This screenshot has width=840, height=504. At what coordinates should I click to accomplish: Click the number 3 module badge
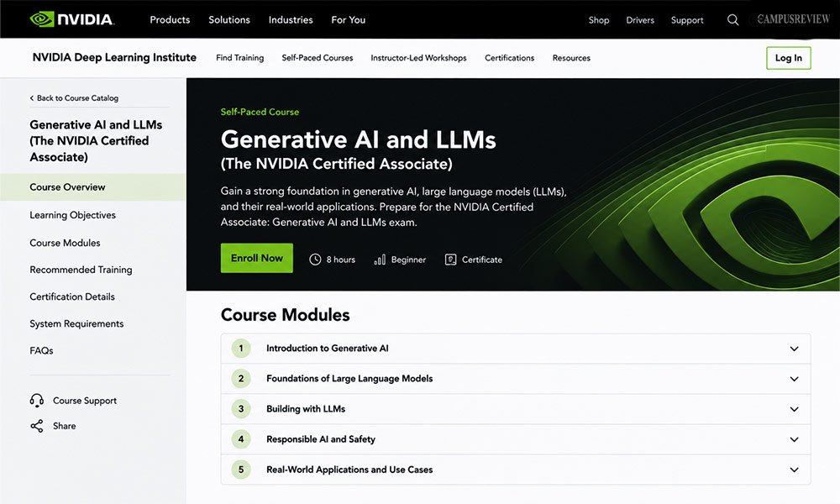coord(241,409)
